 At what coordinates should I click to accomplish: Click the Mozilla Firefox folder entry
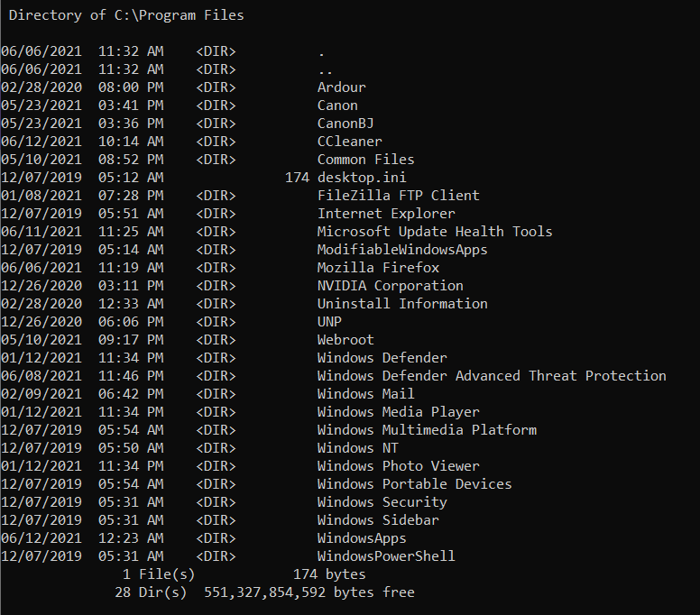click(378, 268)
